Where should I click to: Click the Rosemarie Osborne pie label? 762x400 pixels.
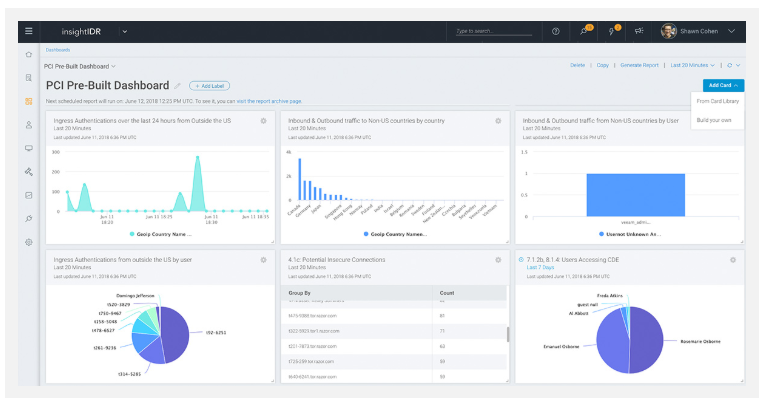[700, 341]
